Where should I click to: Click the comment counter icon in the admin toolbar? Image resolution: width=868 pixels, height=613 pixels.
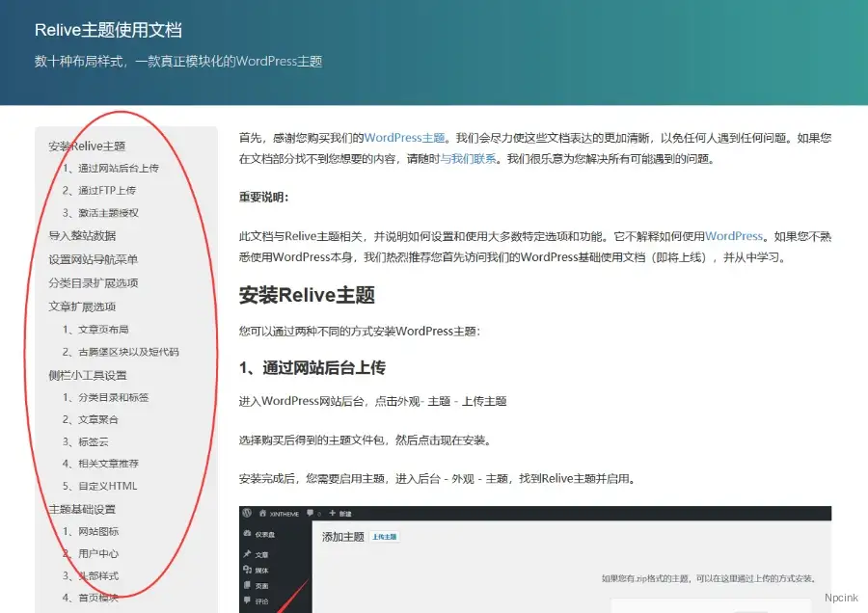[x=310, y=513]
